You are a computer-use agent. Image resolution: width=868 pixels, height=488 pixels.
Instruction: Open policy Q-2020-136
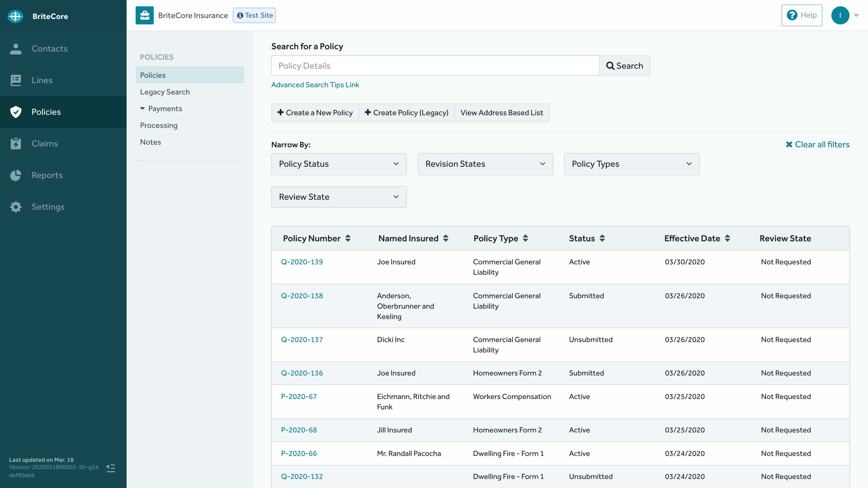(x=302, y=373)
